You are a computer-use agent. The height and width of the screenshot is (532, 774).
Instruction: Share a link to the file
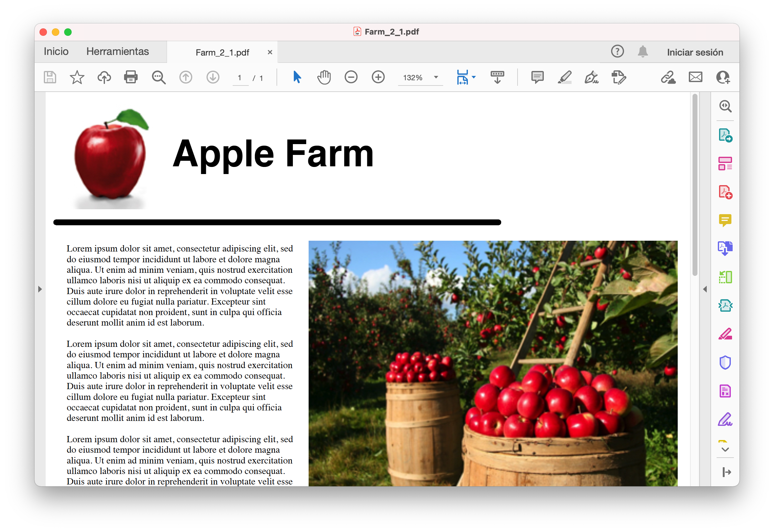(668, 77)
